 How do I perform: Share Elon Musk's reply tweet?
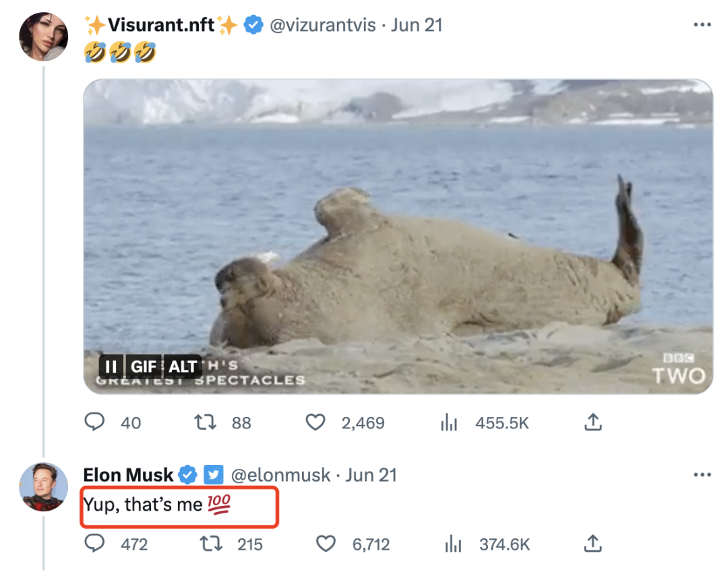click(x=592, y=544)
